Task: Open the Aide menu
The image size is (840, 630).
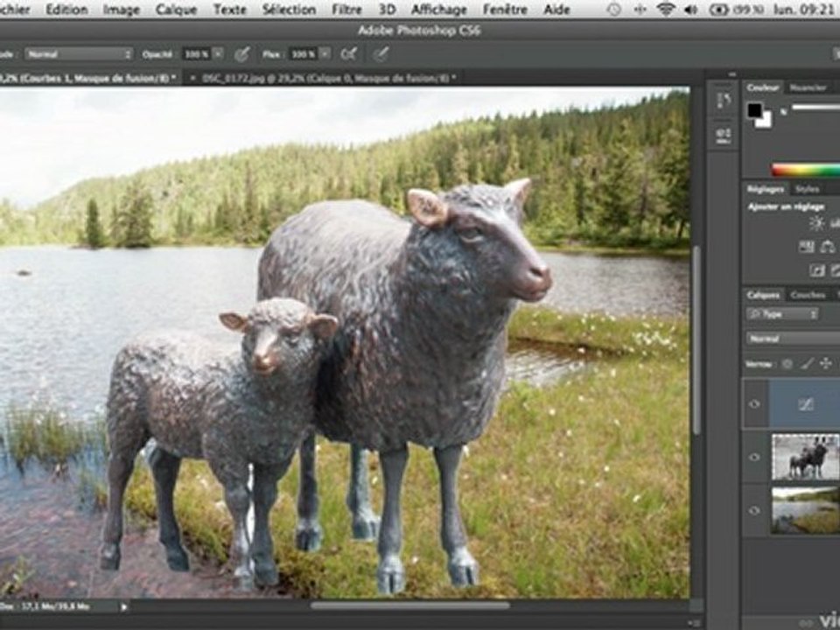Action: pyautogui.click(x=556, y=10)
